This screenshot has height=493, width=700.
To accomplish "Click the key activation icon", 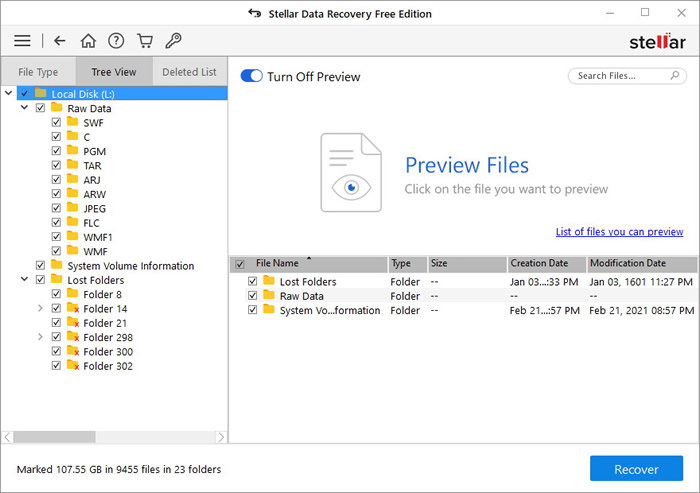I will click(x=172, y=41).
